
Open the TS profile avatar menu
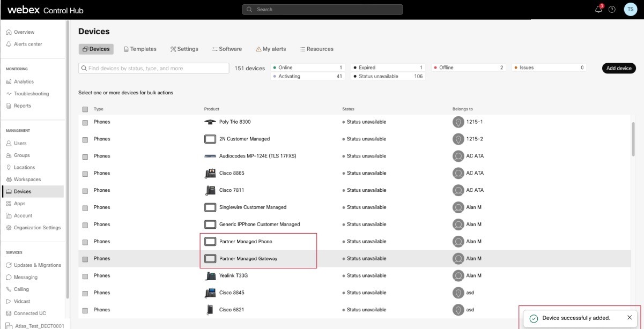pos(630,9)
